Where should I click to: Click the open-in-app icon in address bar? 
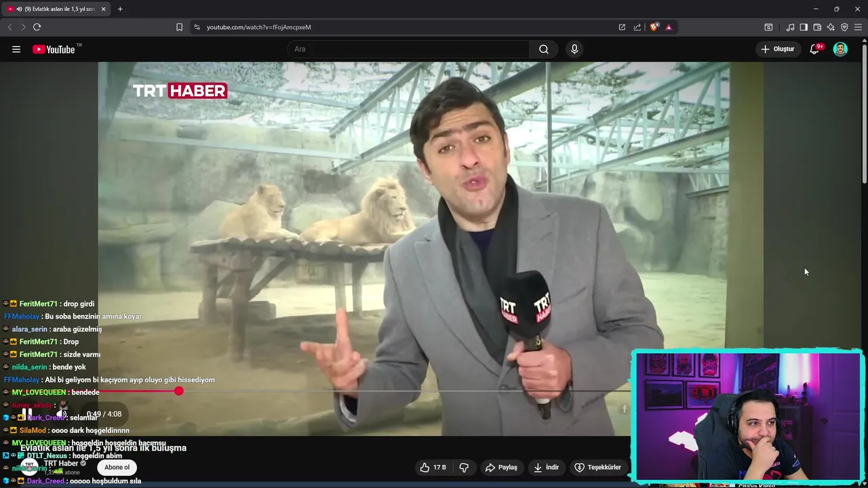pyautogui.click(x=622, y=27)
